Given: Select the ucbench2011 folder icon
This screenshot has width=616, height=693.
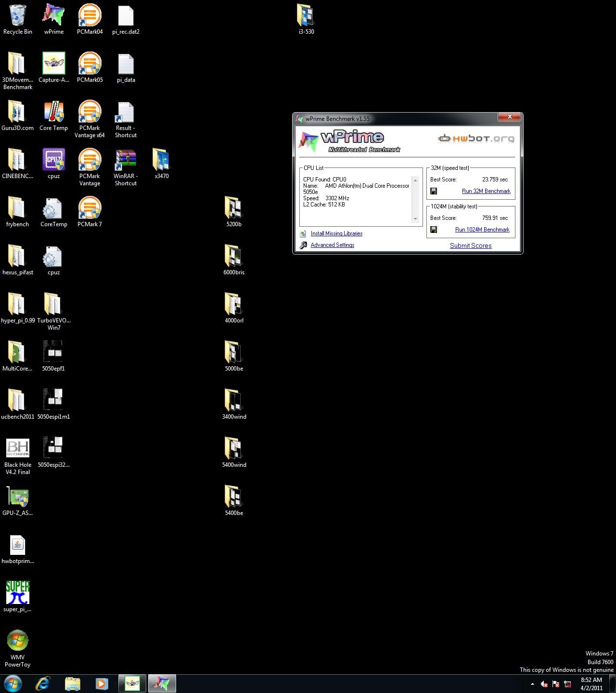Looking at the screenshot, I should [x=17, y=401].
